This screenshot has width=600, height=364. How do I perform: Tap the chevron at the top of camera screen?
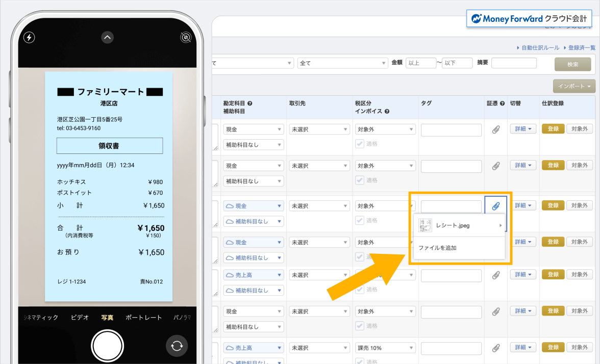pos(107,37)
